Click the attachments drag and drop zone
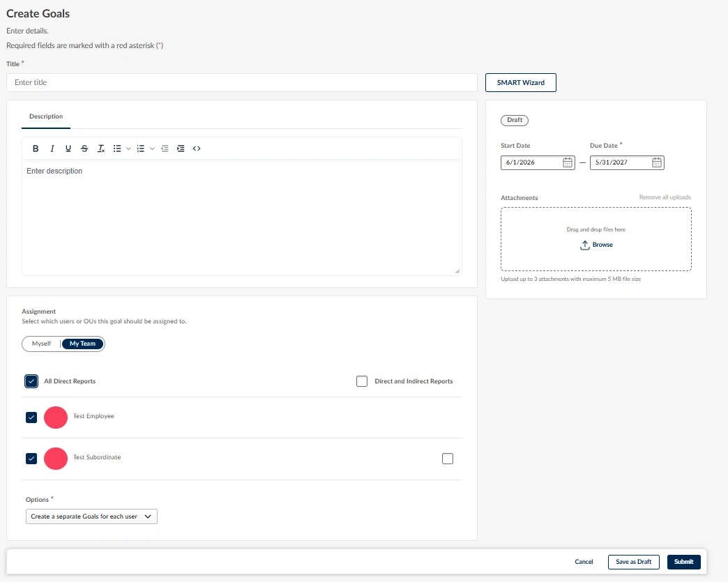 [596, 239]
